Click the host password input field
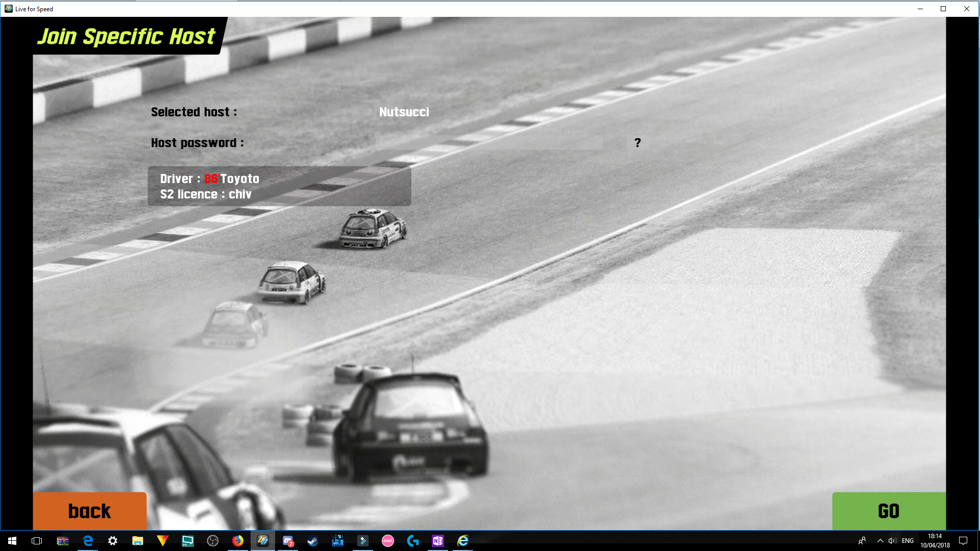Image resolution: width=980 pixels, height=551 pixels. pos(489,143)
